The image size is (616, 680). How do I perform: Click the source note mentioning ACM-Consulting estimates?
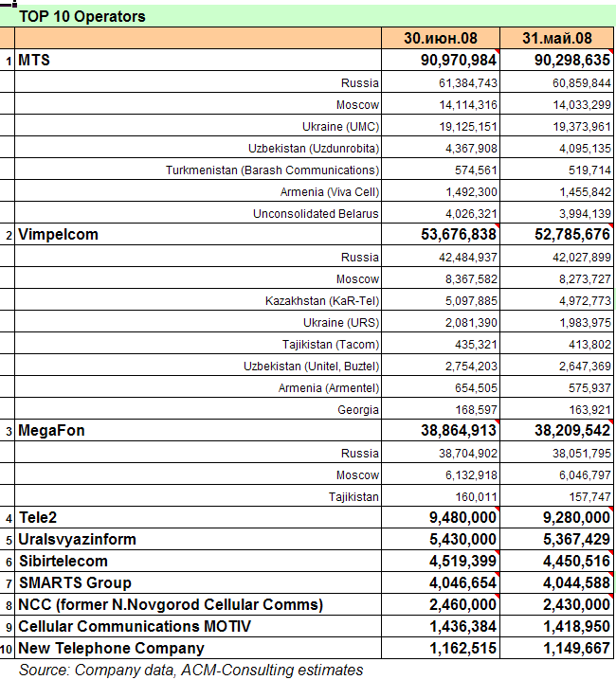[x=191, y=670]
